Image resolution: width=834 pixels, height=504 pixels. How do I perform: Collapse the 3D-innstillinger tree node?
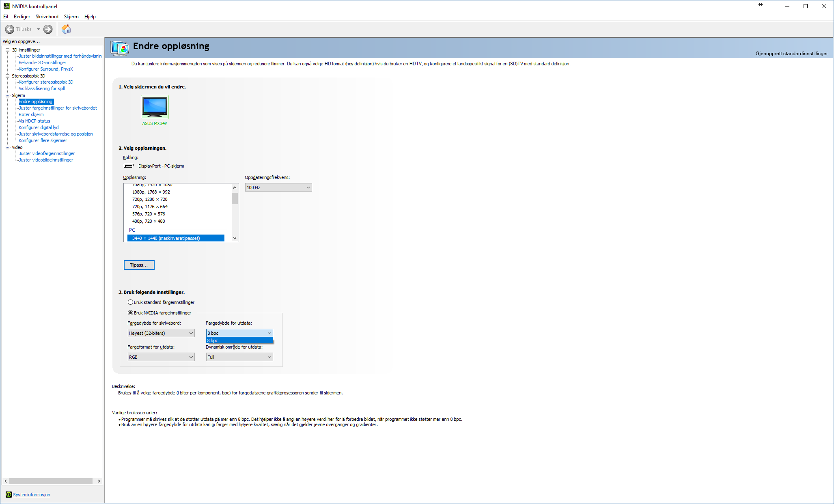click(7, 50)
